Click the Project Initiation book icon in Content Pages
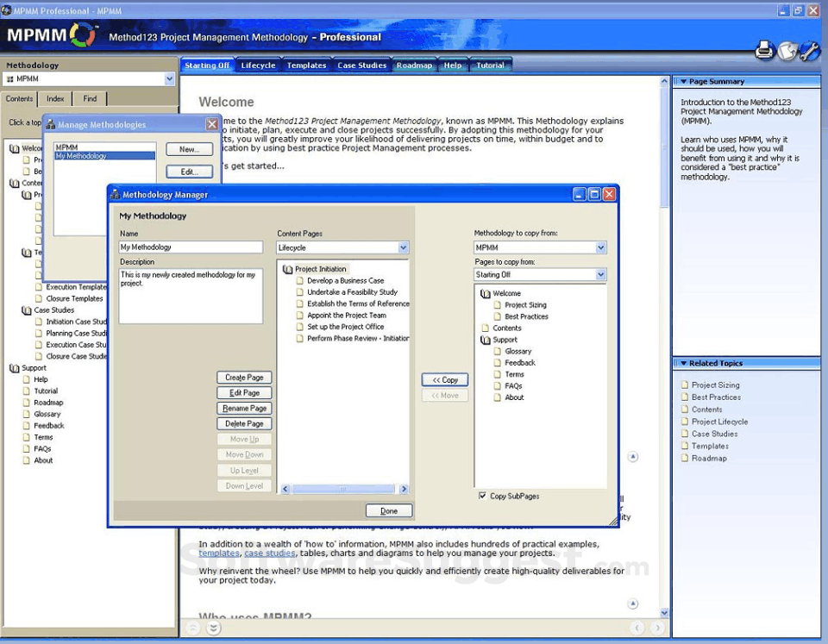Image resolution: width=828 pixels, height=644 pixels. coord(287,267)
